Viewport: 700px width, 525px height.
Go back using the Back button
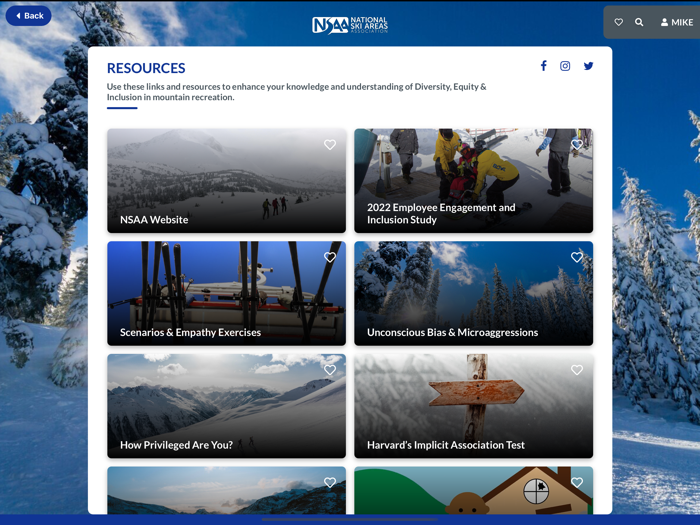tap(29, 16)
